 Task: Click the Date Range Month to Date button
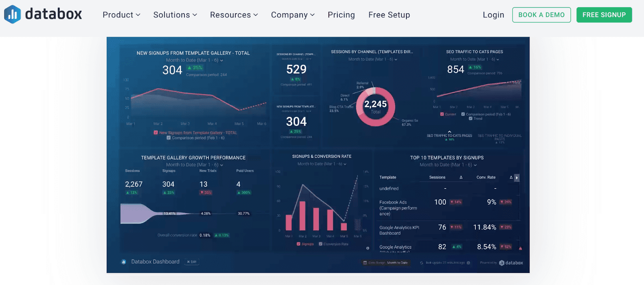(386, 263)
